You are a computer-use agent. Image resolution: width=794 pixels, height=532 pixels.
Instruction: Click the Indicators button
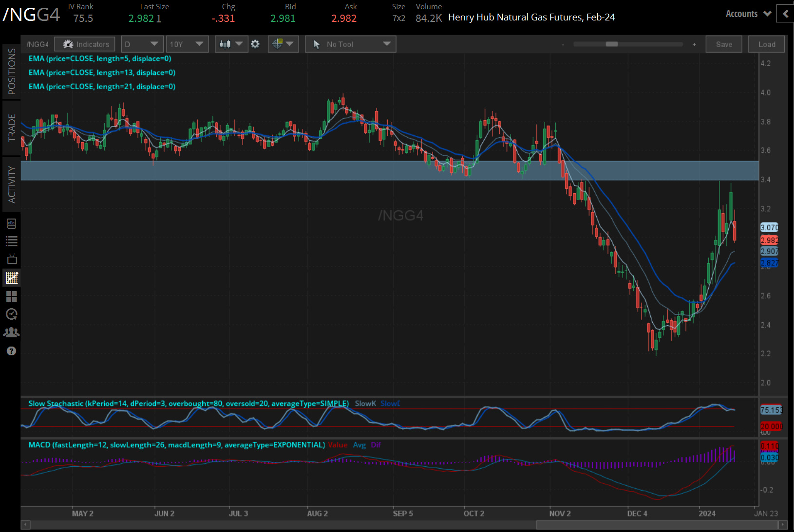(85, 44)
